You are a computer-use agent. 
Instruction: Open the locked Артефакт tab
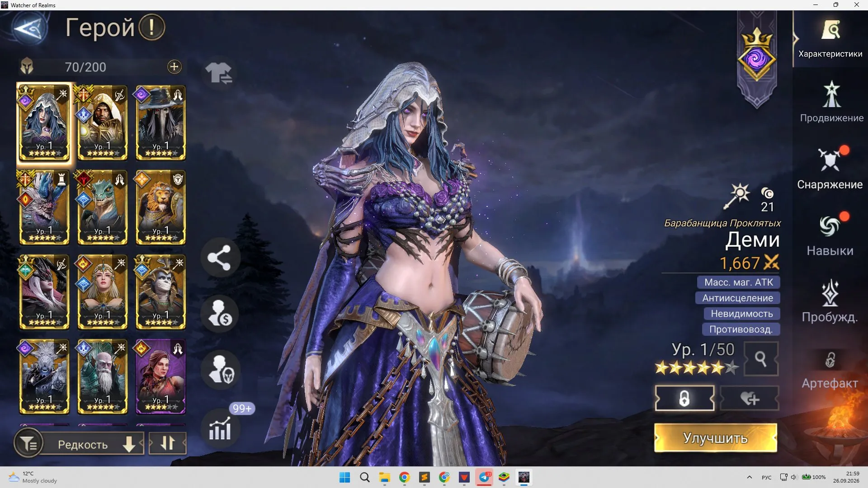[x=830, y=370]
